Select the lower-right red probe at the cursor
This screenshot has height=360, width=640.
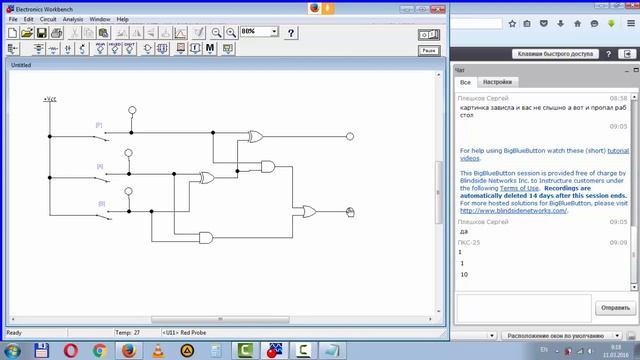pos(350,211)
